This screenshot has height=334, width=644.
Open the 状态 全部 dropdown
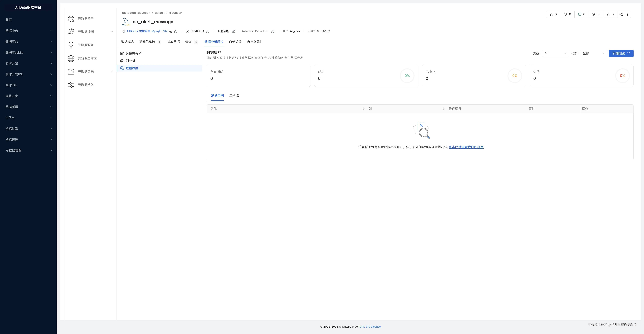click(593, 53)
